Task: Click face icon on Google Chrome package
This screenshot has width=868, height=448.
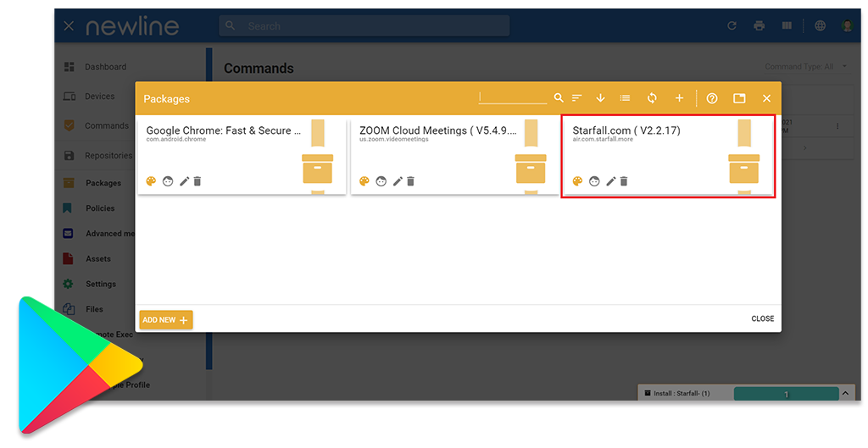Action: tap(168, 181)
